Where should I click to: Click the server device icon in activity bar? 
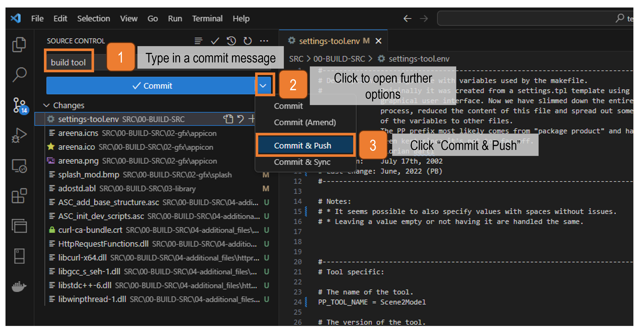[x=19, y=256]
